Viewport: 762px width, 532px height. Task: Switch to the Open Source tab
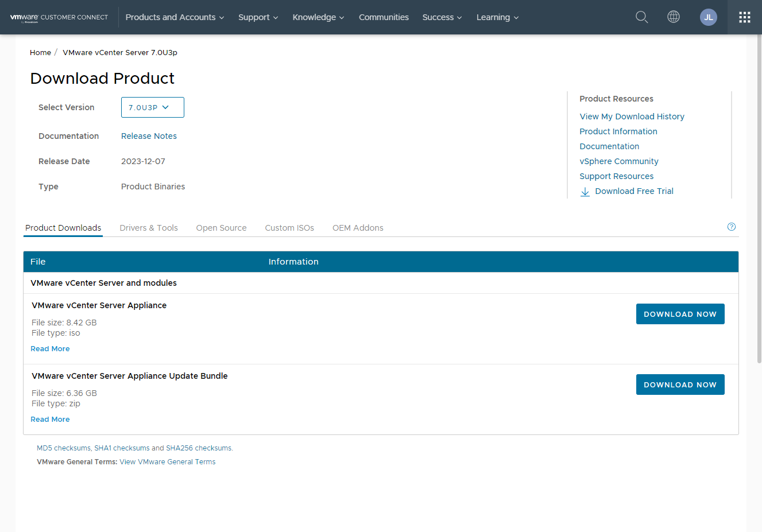221,228
